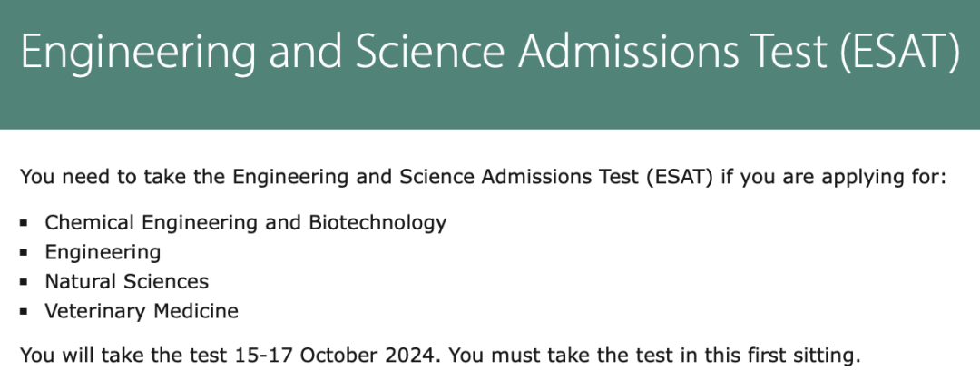Click the bullet marker beside Engineering item

24,252
